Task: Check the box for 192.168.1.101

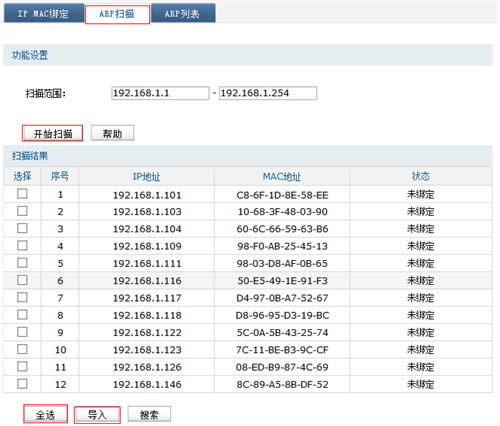Action: pos(22,194)
